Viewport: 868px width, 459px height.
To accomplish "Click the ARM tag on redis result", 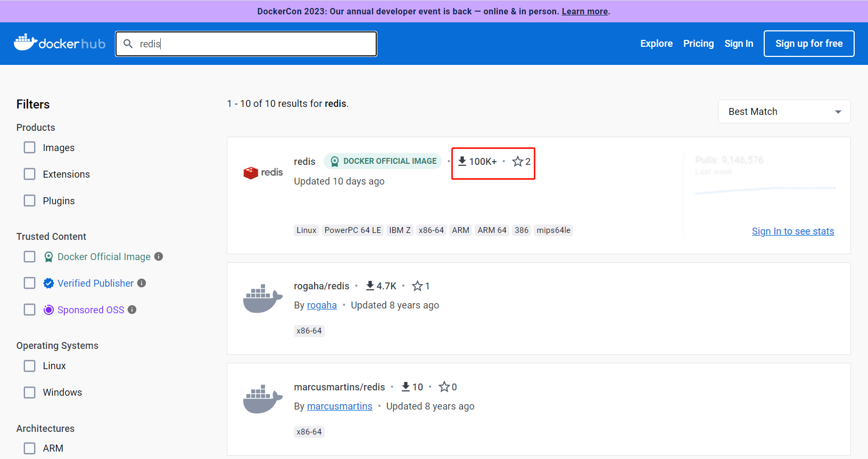I will 460,230.
